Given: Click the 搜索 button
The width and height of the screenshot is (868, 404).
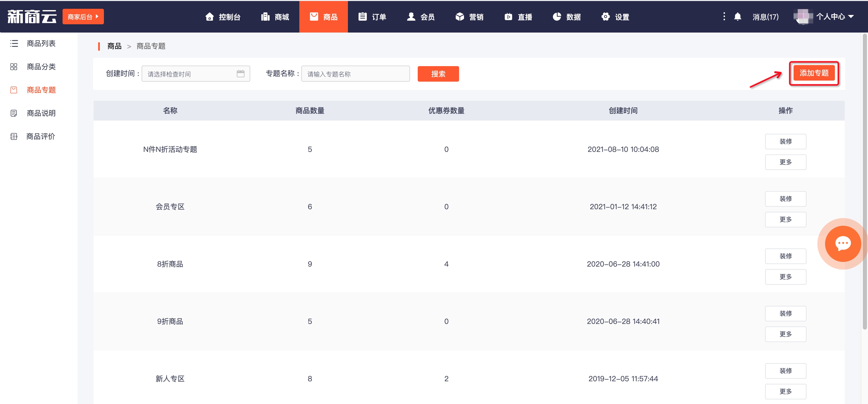Looking at the screenshot, I should pyautogui.click(x=438, y=74).
